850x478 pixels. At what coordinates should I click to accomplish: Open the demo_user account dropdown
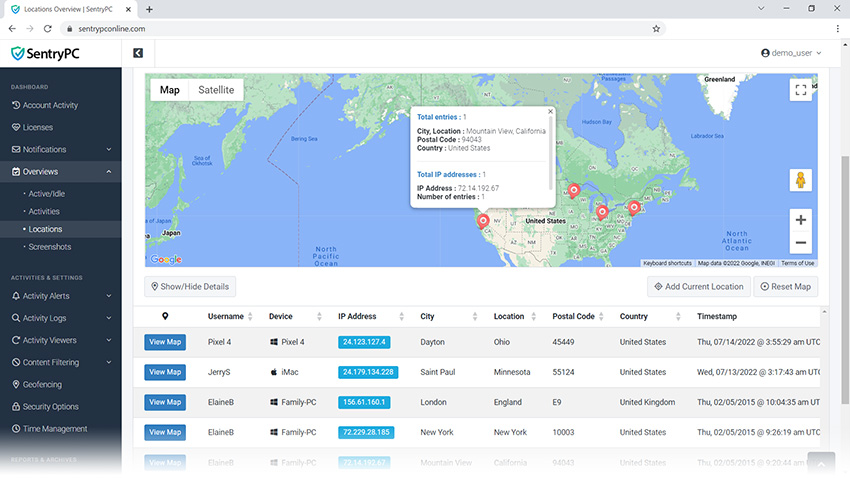tap(791, 53)
